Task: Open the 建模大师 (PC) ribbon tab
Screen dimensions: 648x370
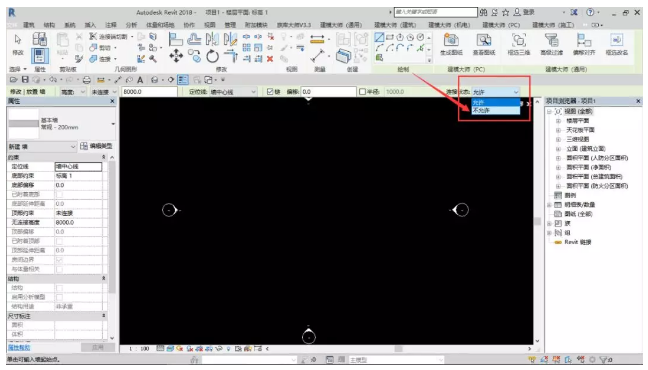Action: (x=501, y=25)
